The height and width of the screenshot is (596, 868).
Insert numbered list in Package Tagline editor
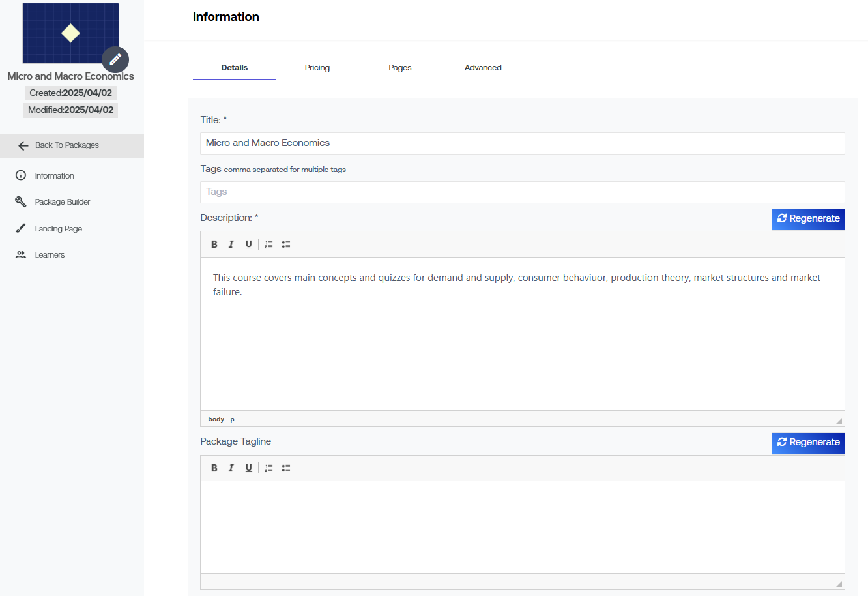click(x=268, y=468)
